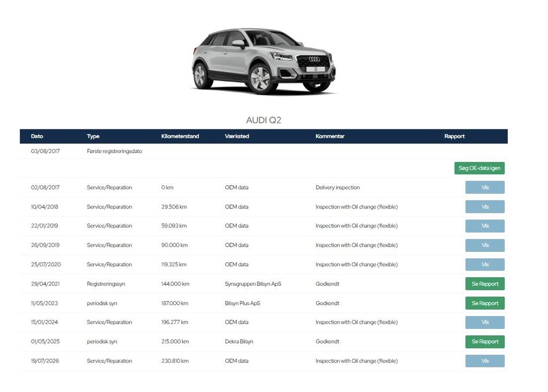
Task: Select OEM data in the 02/08/2017 row
Action: click(237, 187)
